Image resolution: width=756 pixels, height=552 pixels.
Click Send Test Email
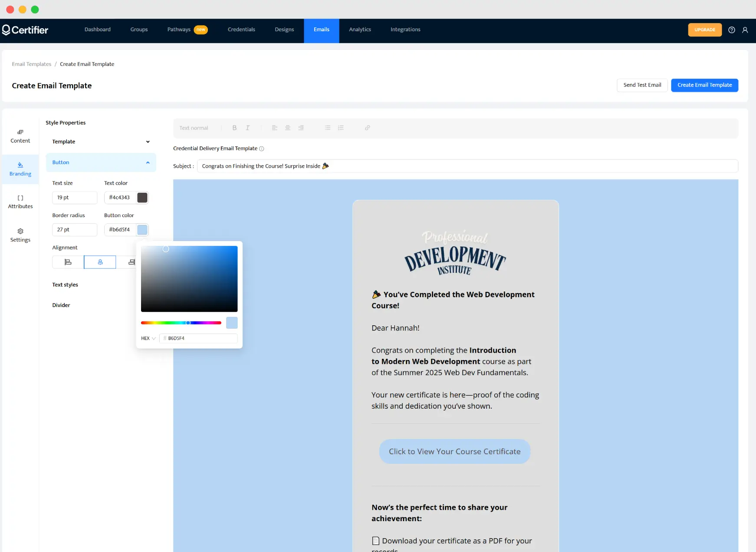pyautogui.click(x=642, y=85)
